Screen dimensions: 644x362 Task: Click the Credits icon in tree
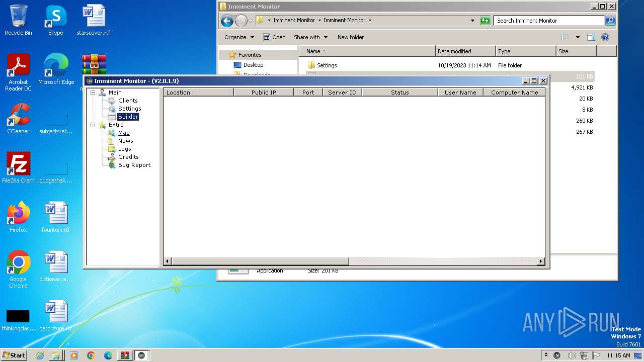112,157
